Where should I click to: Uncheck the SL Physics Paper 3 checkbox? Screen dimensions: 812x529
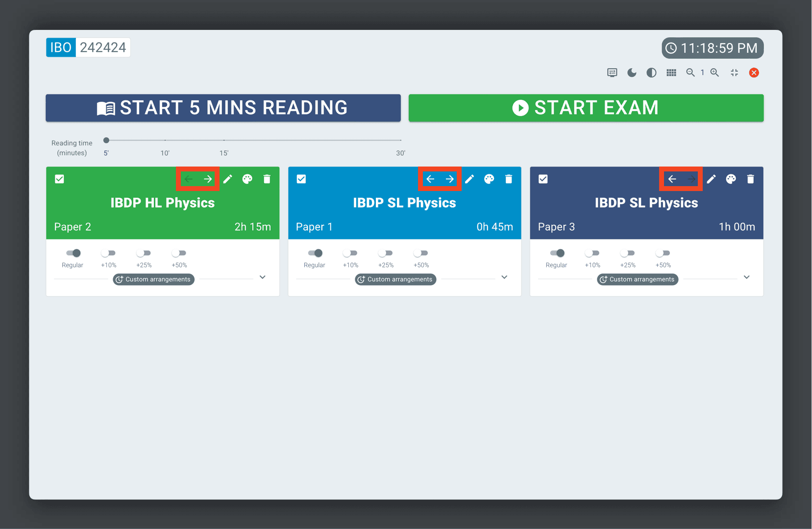[x=543, y=179]
